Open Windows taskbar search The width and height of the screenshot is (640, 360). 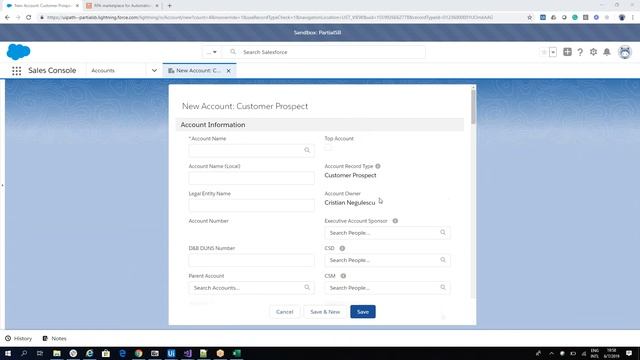24,353
